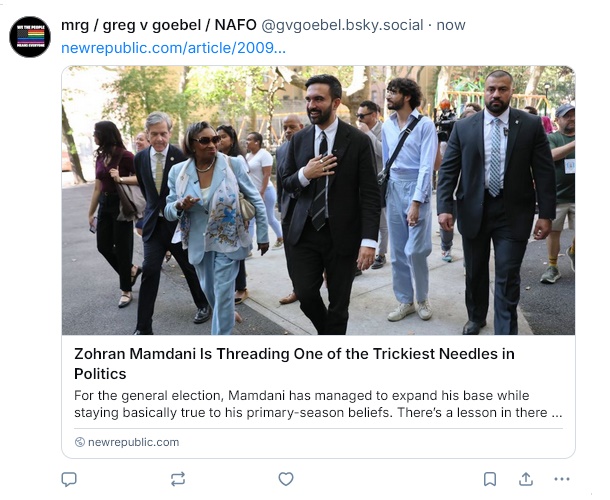Click the globe icon beside newrepublic.com
610x500 pixels.
pos(80,442)
